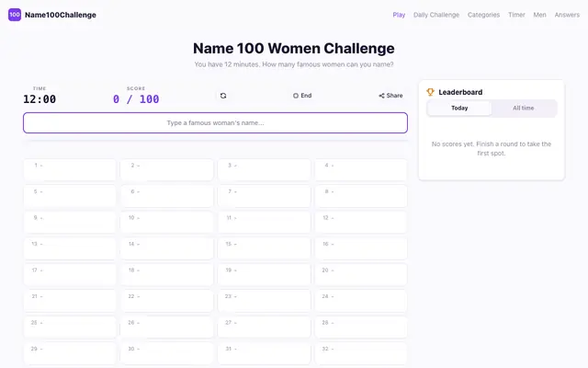Click answer slot number 13
The image size is (588, 368).
70,248
